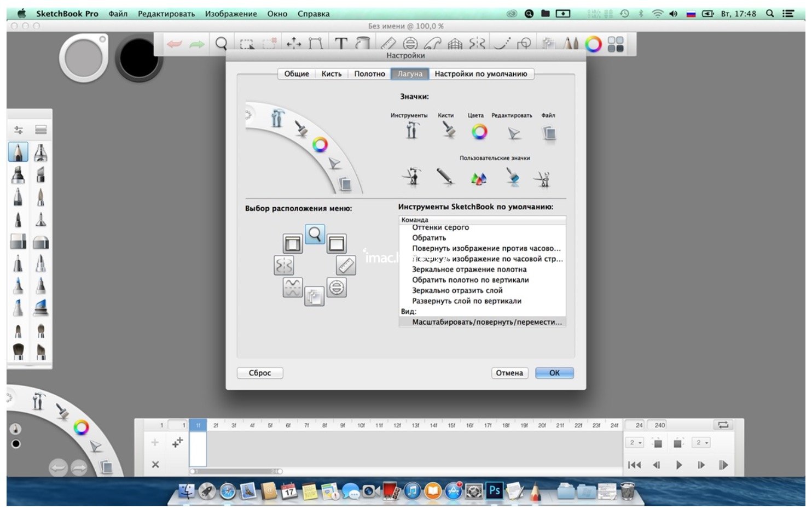Step to previous frame in the timeline
This screenshot has height=515, width=812.
point(657,465)
